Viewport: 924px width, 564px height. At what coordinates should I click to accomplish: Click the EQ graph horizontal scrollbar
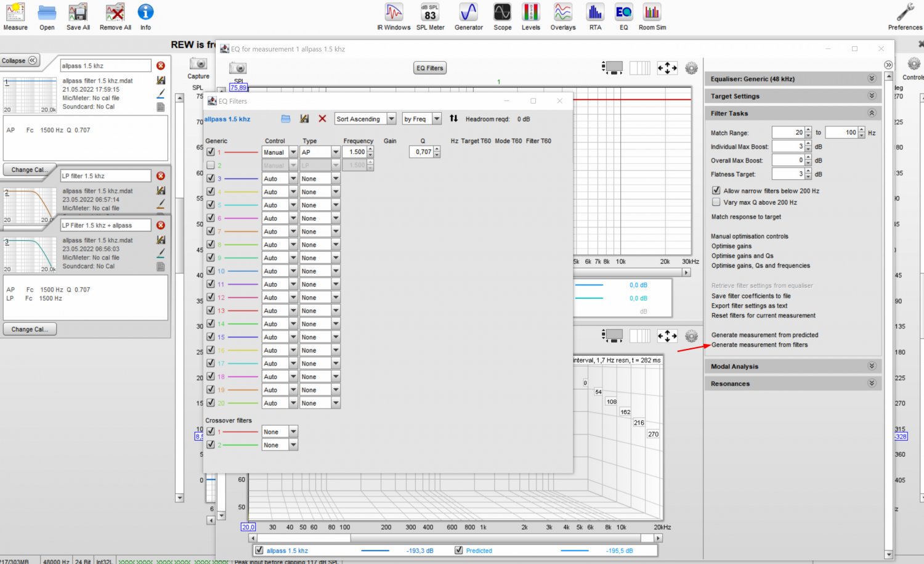456,538
